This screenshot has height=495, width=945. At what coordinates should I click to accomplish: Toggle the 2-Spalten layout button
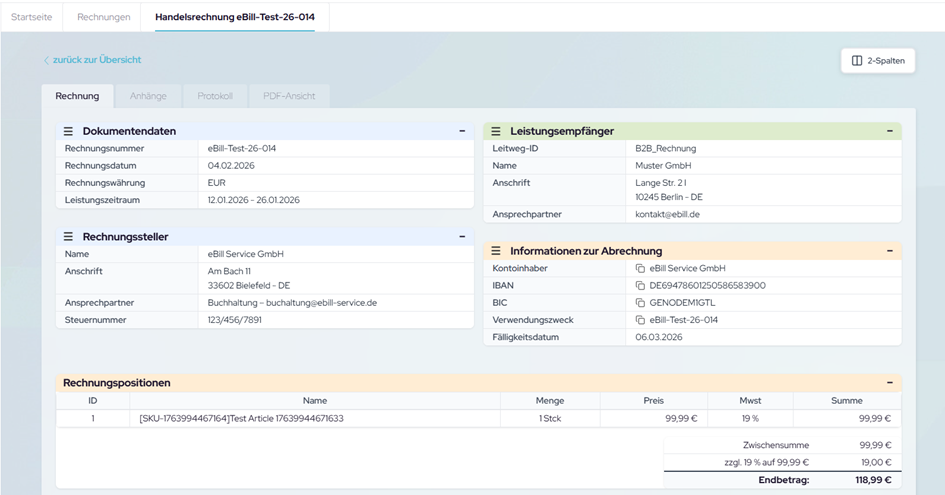(x=878, y=61)
